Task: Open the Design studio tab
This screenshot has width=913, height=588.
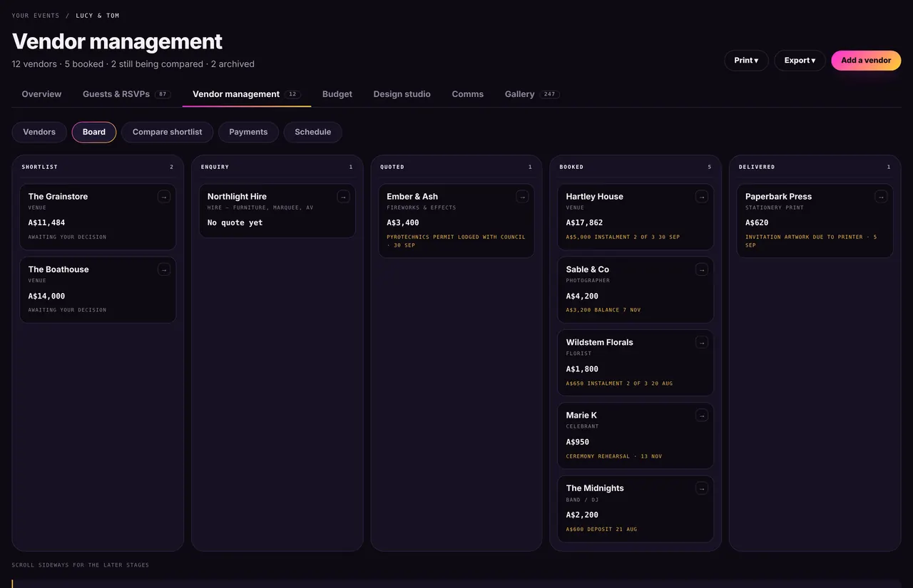Action: tap(402, 94)
